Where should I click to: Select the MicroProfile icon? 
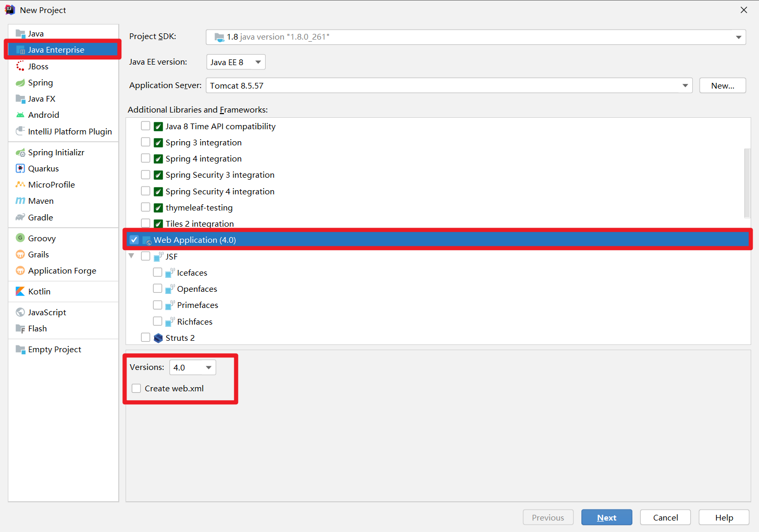pyautogui.click(x=20, y=185)
